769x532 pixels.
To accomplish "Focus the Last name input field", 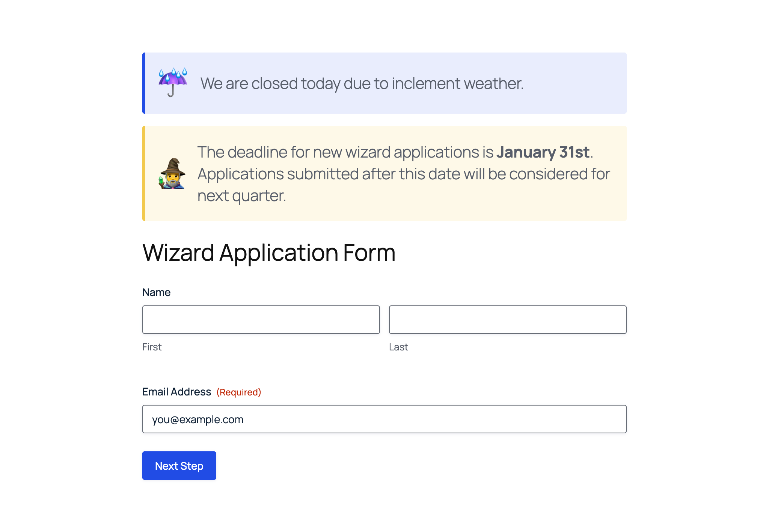I will point(508,320).
